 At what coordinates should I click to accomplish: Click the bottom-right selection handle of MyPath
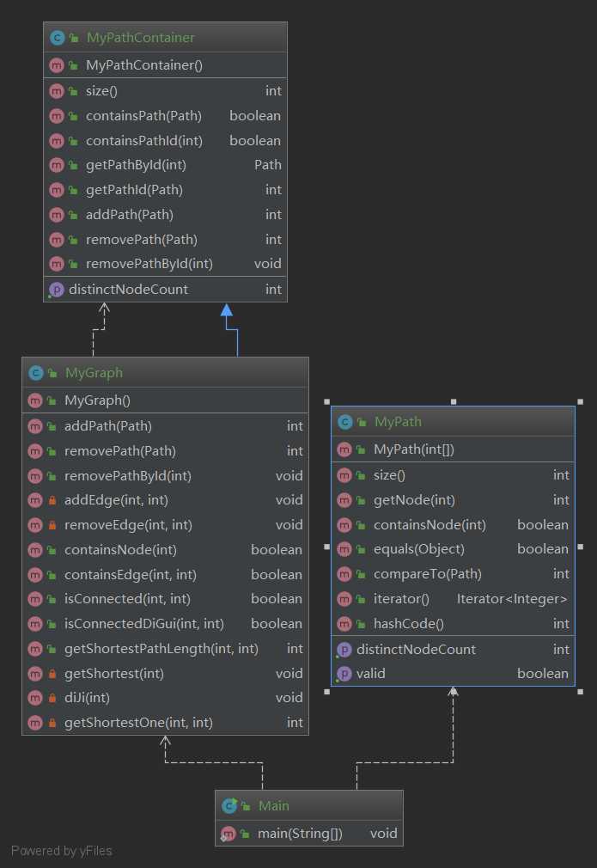(x=580, y=692)
